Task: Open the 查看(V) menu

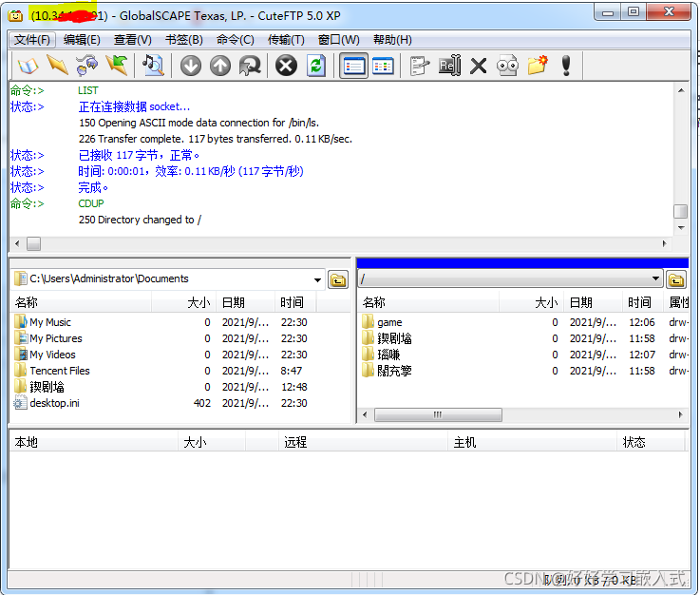Action: [x=133, y=40]
